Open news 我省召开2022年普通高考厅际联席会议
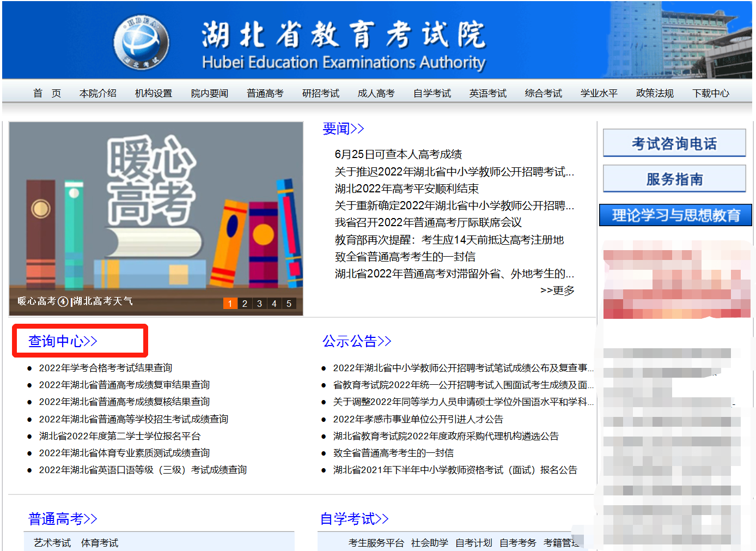The width and height of the screenshot is (756, 551). pyautogui.click(x=428, y=222)
